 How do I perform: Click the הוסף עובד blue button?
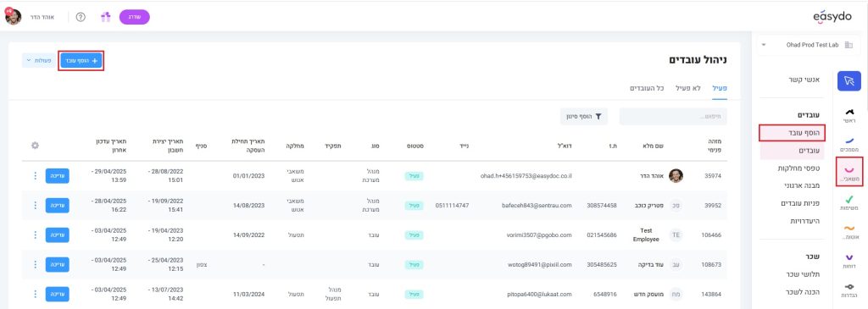click(81, 61)
